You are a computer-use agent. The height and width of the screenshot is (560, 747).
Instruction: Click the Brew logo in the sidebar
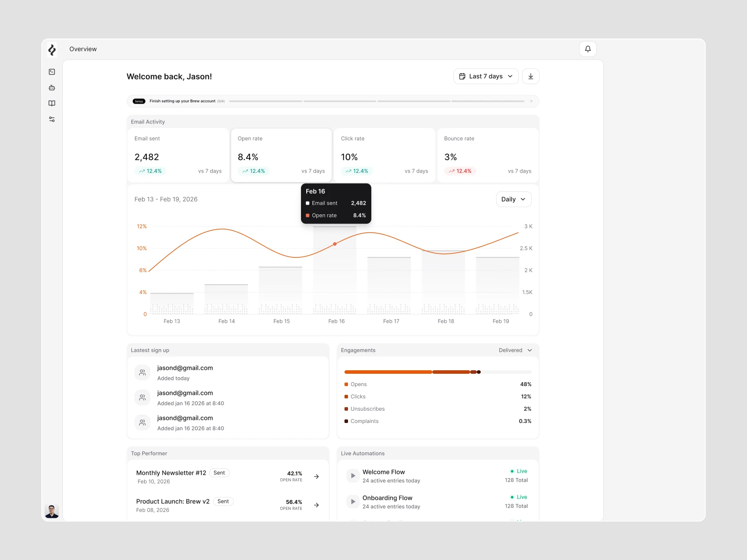pyautogui.click(x=52, y=50)
